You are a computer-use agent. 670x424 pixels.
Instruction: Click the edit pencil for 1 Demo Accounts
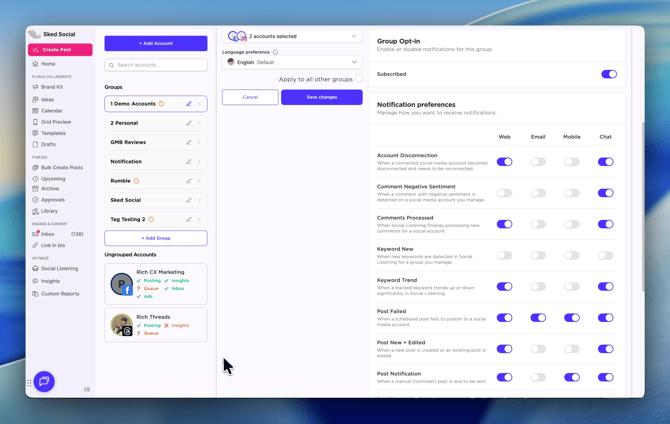click(188, 104)
